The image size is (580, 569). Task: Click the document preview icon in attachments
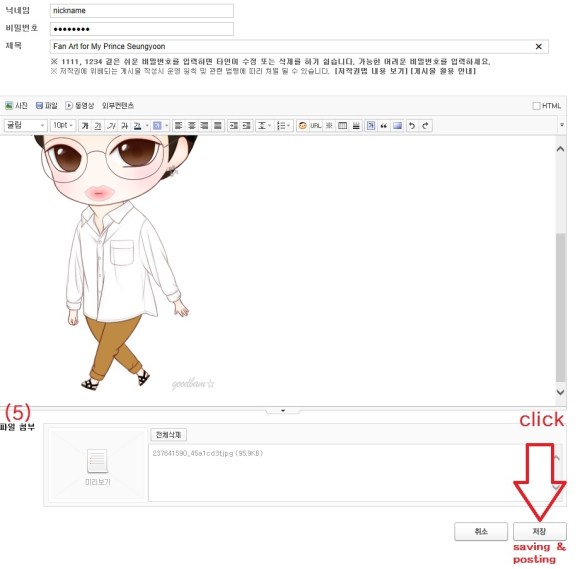(x=98, y=461)
